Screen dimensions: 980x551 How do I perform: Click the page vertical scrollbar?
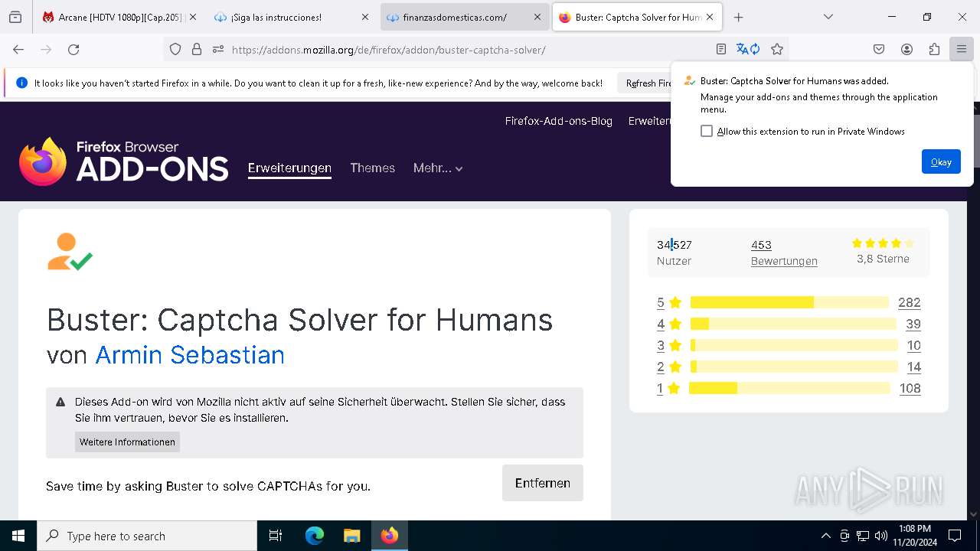click(x=974, y=311)
